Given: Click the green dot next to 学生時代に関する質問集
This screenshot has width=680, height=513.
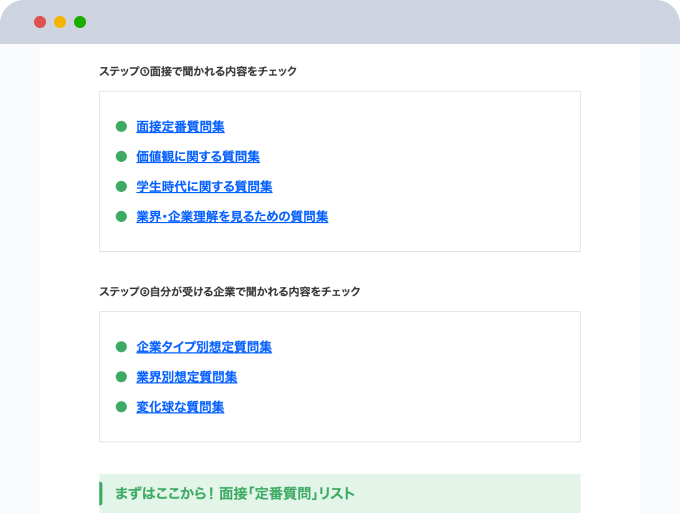Looking at the screenshot, I should point(121,187).
